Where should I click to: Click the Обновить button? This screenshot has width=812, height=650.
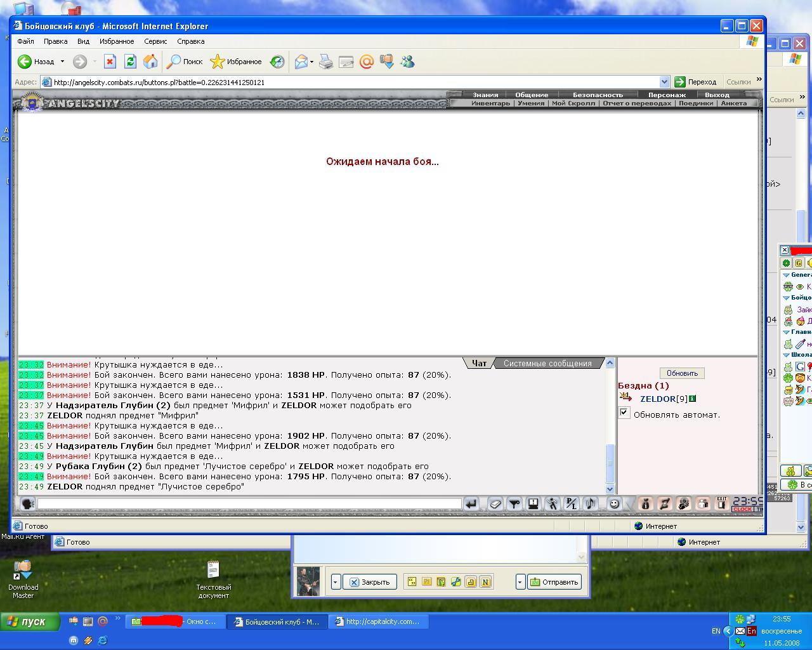682,373
